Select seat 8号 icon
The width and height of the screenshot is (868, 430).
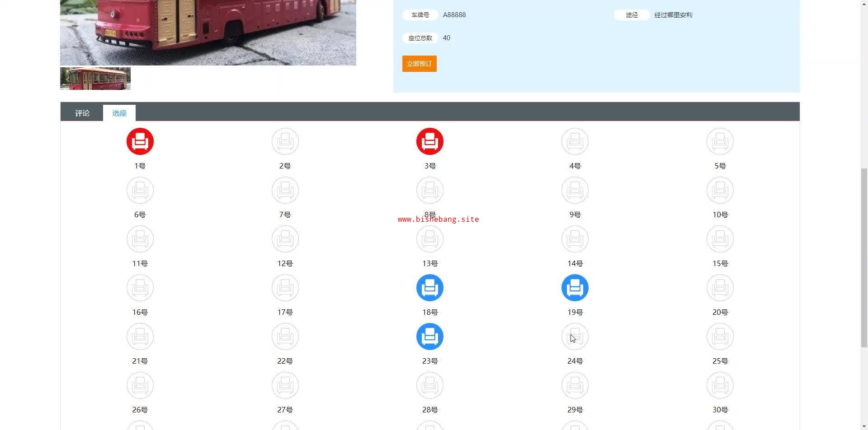(430, 190)
